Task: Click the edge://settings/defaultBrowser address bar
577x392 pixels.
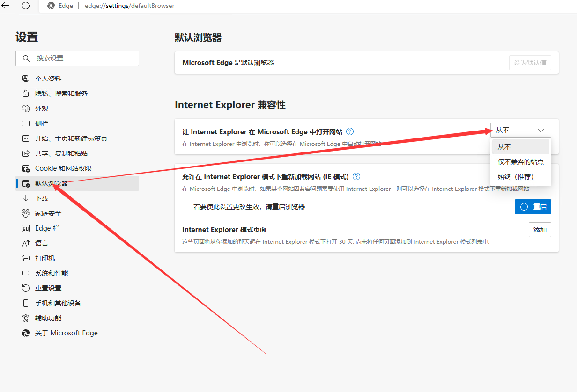Action: click(x=130, y=6)
